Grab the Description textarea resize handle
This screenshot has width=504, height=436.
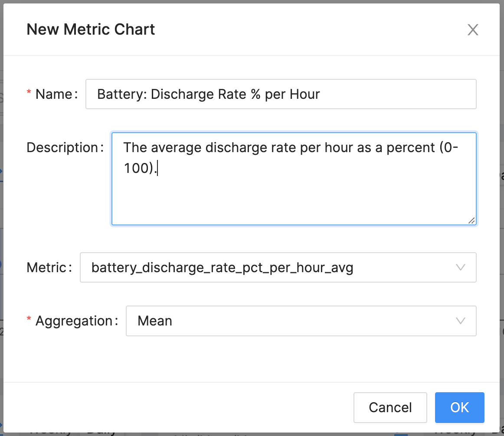(471, 220)
